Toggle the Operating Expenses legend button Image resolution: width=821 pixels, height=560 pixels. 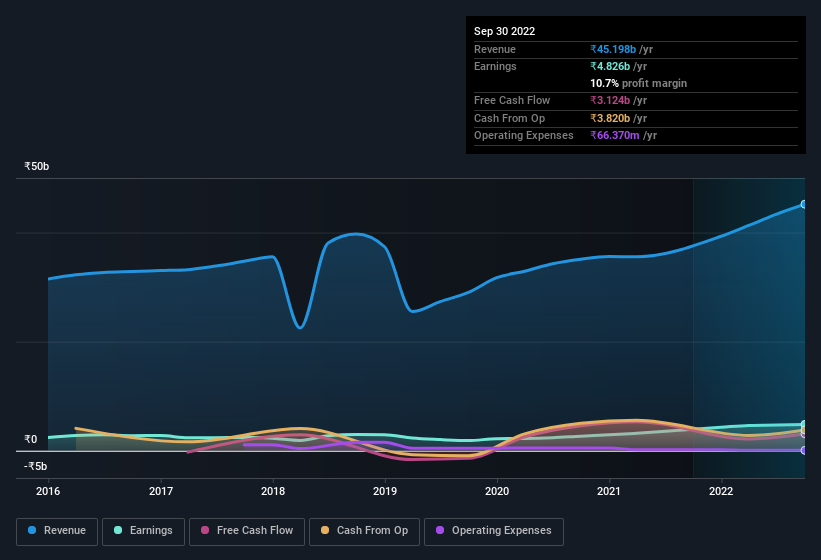point(493,531)
